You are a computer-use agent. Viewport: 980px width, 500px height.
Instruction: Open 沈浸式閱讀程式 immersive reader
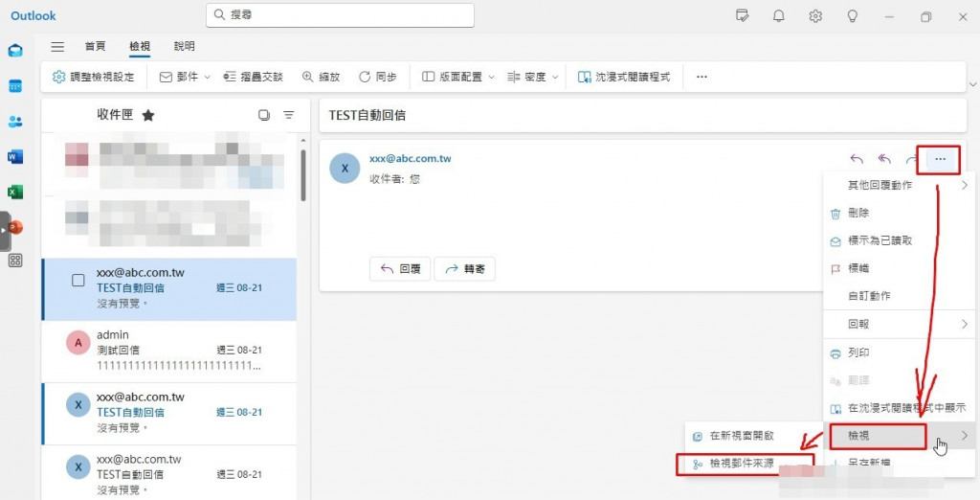point(624,77)
